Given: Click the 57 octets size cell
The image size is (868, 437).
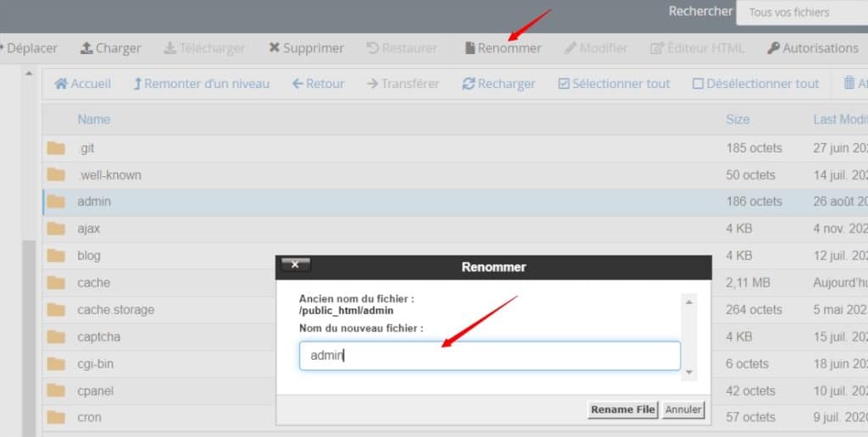Looking at the screenshot, I should 750,417.
